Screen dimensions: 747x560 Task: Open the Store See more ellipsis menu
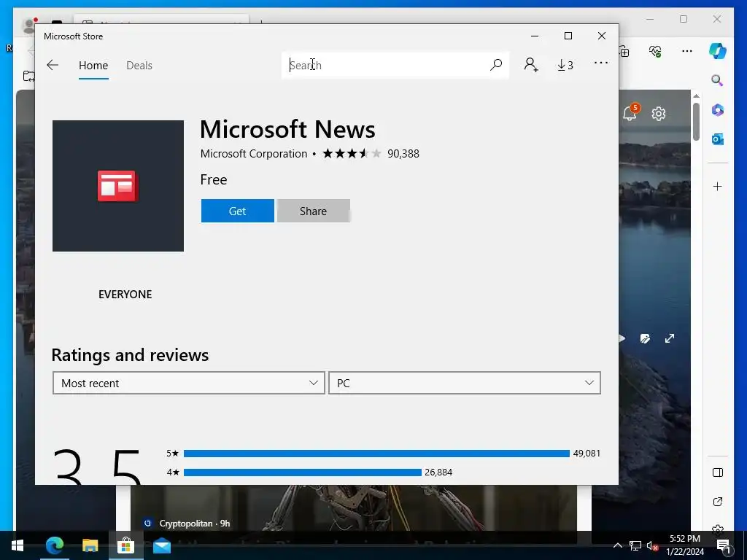pos(601,63)
